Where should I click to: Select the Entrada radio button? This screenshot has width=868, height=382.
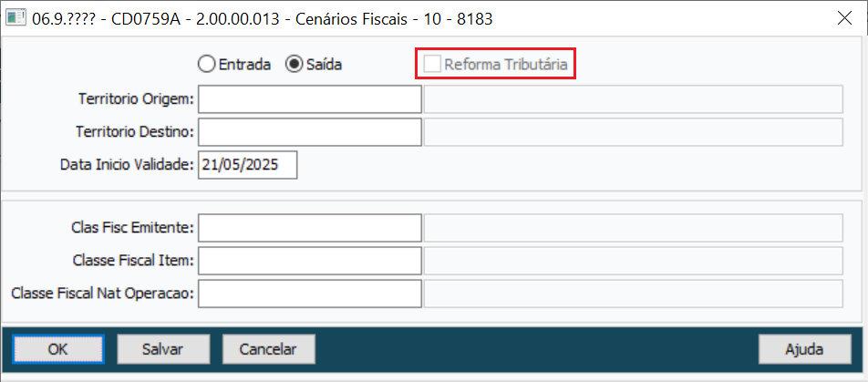206,65
